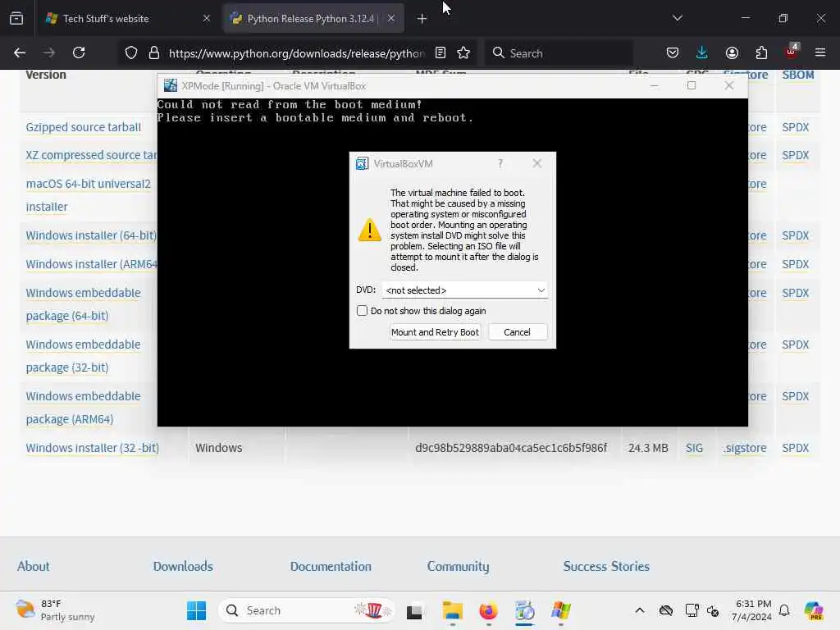Screen dimensions: 840x630
Task: Open Gzipped source tarball link
Action: coord(84,127)
